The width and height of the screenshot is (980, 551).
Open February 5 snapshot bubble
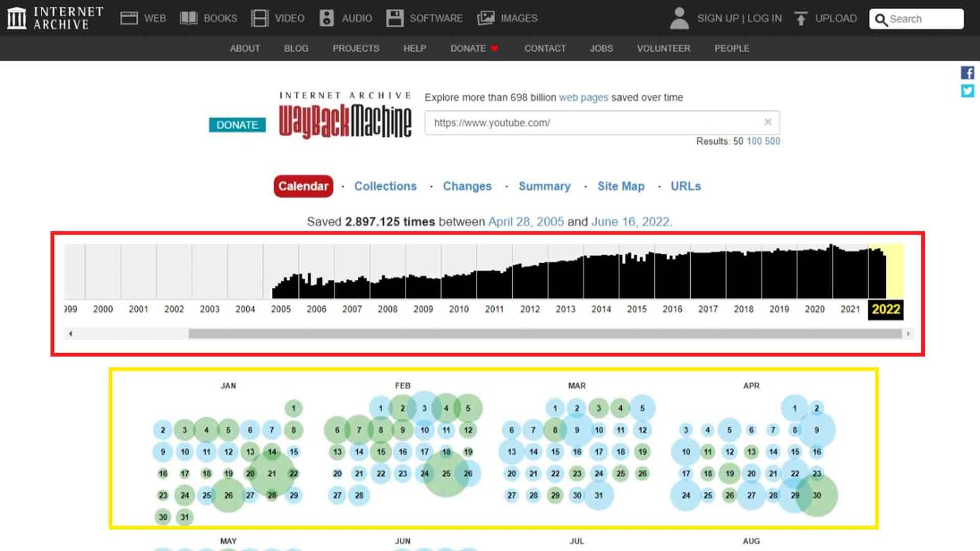click(x=468, y=408)
